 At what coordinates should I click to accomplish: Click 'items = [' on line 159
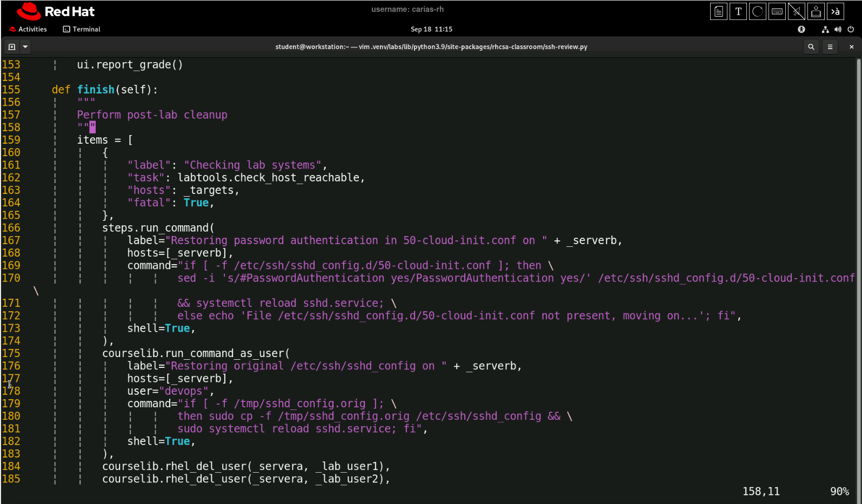pos(105,140)
